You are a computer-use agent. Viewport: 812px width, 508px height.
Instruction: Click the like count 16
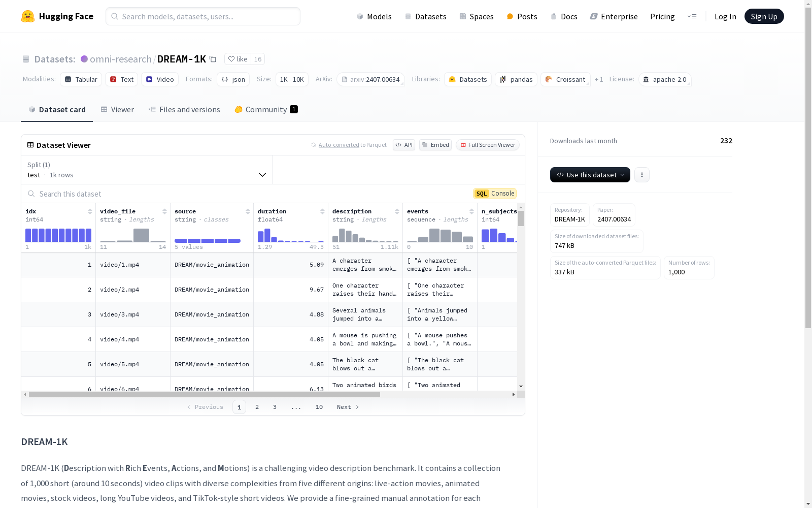point(258,59)
